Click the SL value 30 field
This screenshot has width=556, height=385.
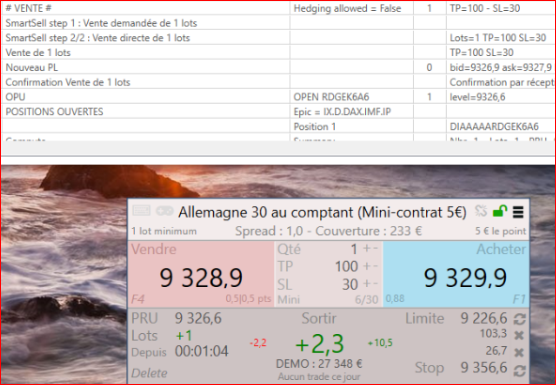[350, 284]
